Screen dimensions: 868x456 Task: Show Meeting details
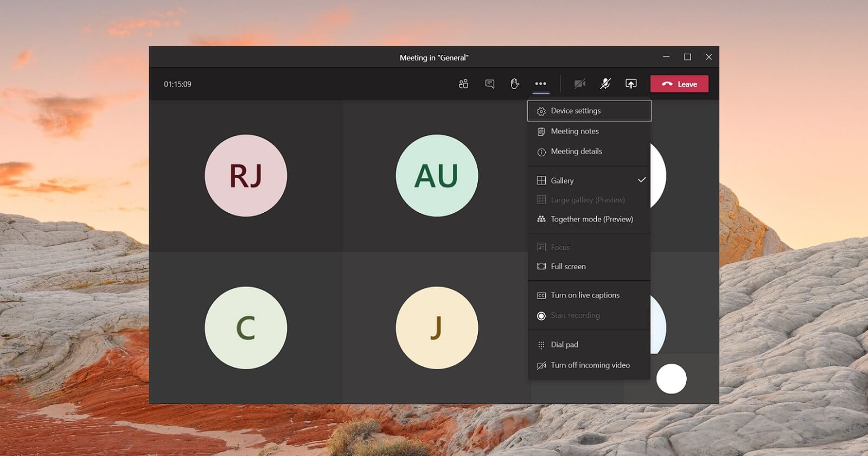point(576,151)
